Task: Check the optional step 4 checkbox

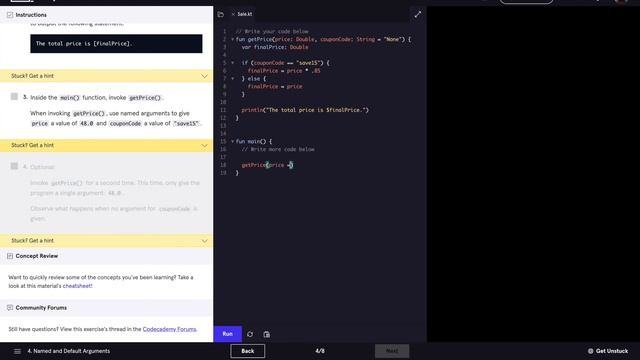Action: [x=14, y=166]
